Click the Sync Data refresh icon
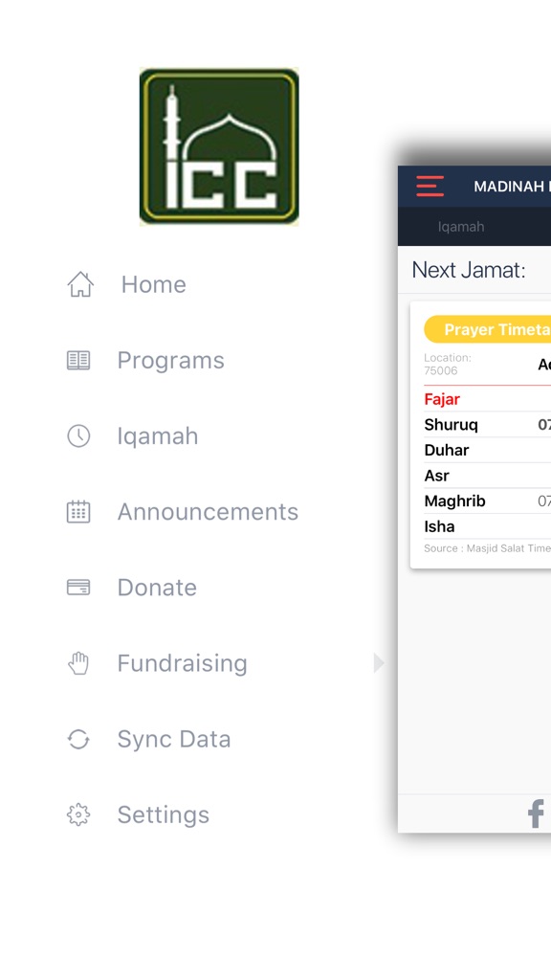The width and height of the screenshot is (551, 980). tap(79, 738)
